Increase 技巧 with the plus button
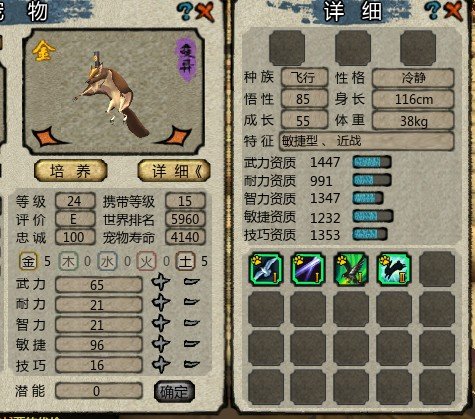The width and height of the screenshot is (475, 419). pyautogui.click(x=161, y=364)
